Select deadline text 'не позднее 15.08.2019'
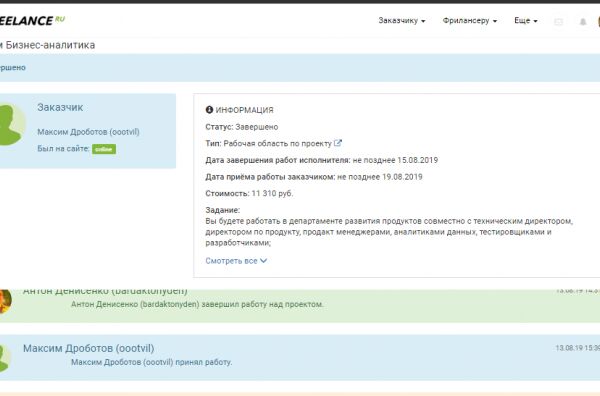 [x=395, y=160]
